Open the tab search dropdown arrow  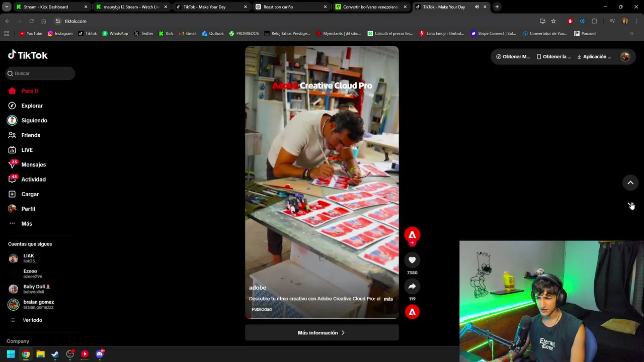click(7, 7)
